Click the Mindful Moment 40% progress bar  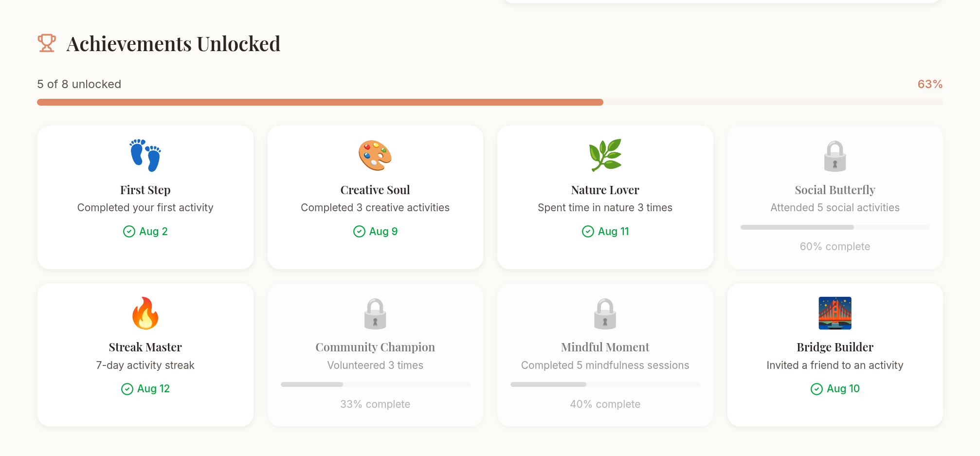coord(605,384)
